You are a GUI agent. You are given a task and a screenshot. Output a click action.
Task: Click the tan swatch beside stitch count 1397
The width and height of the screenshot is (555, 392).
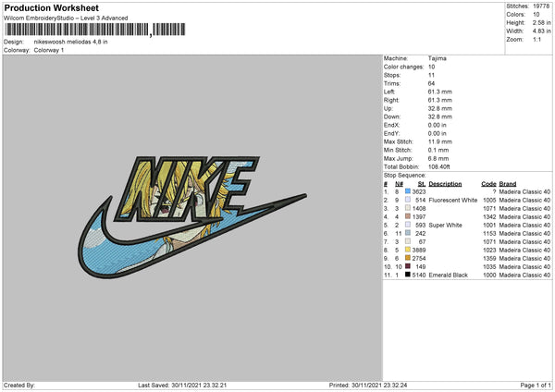point(408,216)
